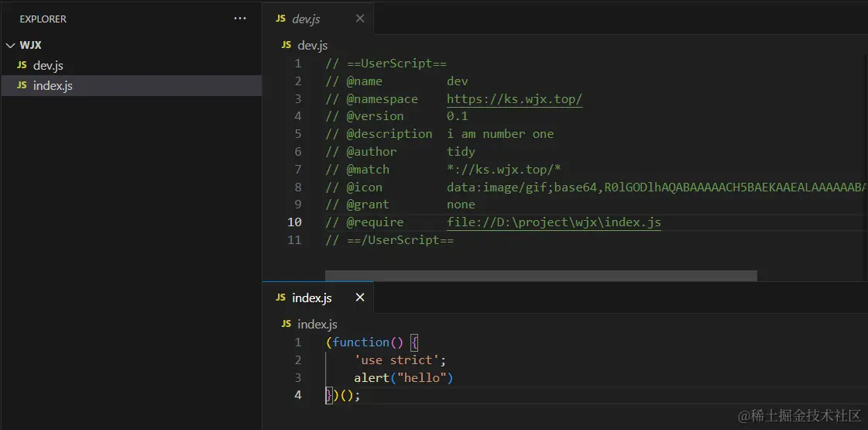
Task: Close the index.js editor tab
Action: click(360, 298)
